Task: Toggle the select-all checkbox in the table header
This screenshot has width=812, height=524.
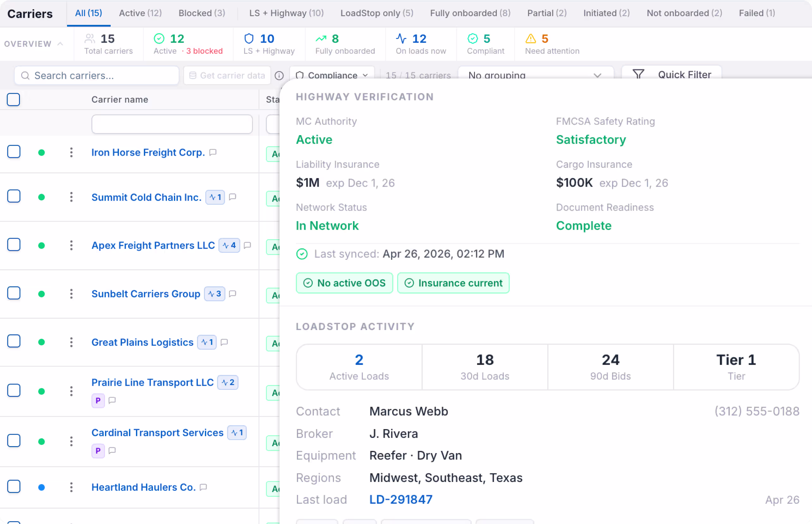Action: pyautogui.click(x=14, y=100)
